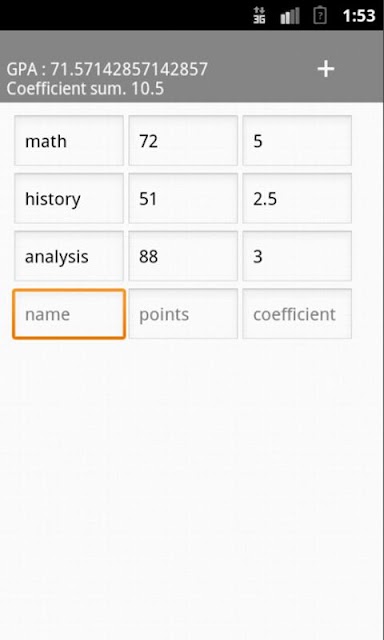This screenshot has width=384, height=640.
Task: Tap the 3G data indicator icon
Action: click(259, 16)
